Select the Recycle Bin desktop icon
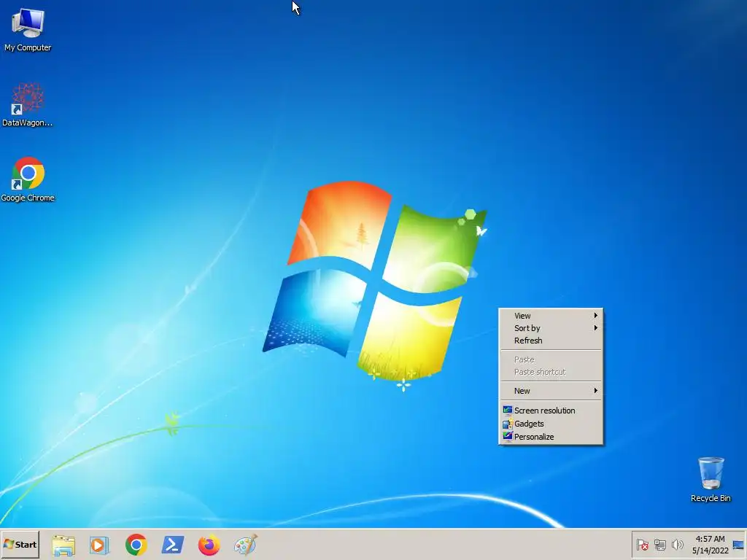Screen dimensions: 747x560 [711, 480]
